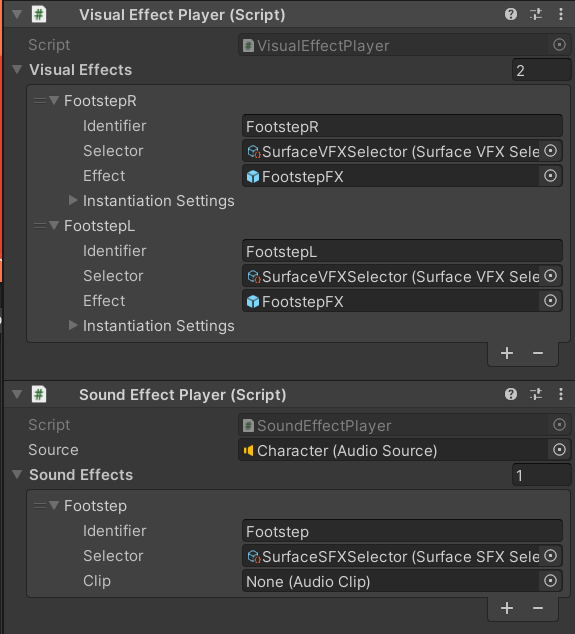This screenshot has height=634, width=575.
Task: Collapse the Sound Effect Player component
Action: (x=17, y=394)
